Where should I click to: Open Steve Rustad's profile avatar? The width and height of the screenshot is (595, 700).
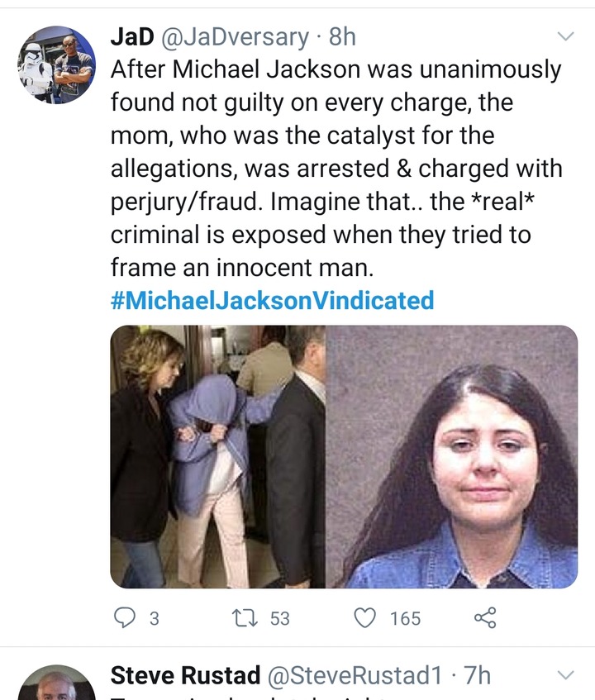coord(57,683)
